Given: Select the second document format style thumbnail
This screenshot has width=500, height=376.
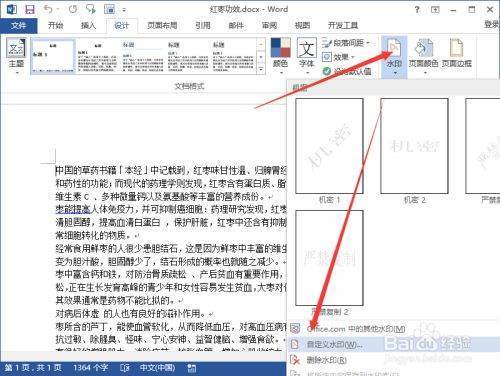Looking at the screenshot, I should [97, 56].
